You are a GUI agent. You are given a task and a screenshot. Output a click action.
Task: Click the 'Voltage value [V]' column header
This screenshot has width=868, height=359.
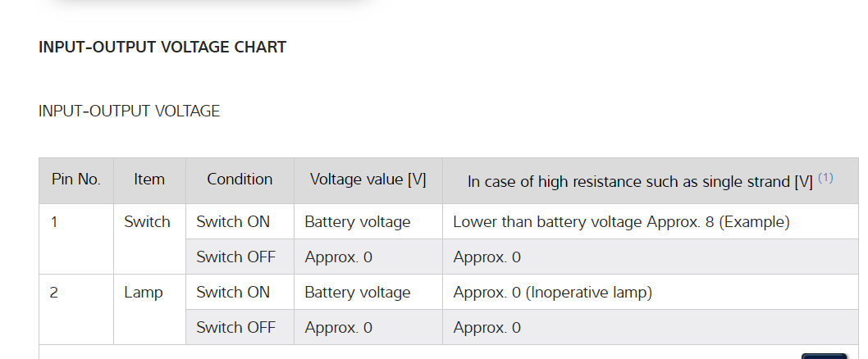[x=368, y=179]
